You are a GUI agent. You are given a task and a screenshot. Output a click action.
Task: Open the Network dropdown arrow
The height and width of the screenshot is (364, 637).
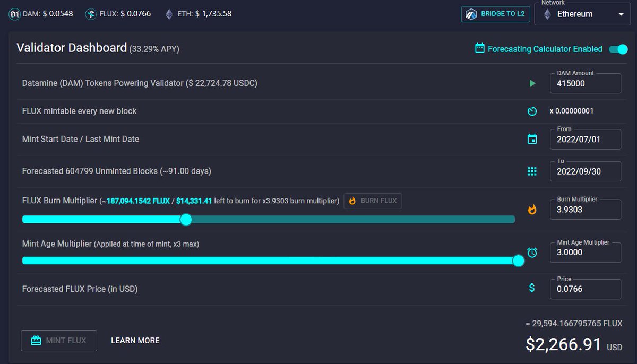coord(621,15)
